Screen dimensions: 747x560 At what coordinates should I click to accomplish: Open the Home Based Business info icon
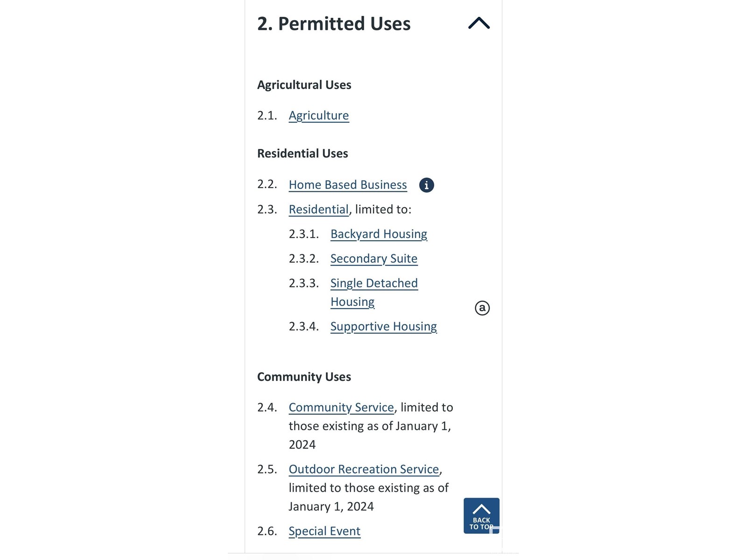pos(426,185)
